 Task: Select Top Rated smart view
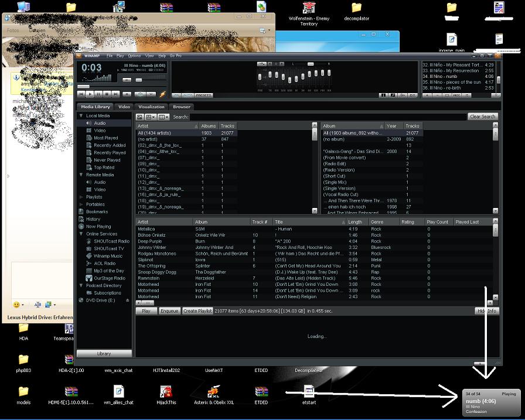[104, 168]
